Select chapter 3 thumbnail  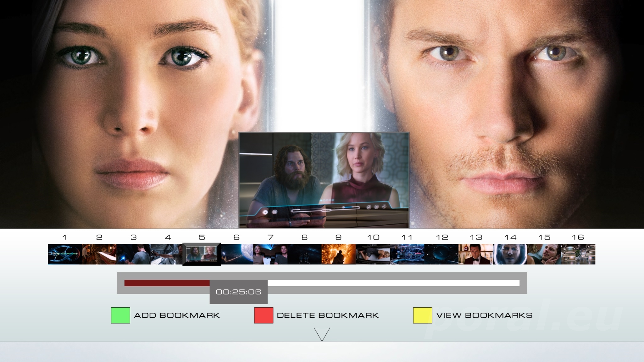click(x=134, y=254)
